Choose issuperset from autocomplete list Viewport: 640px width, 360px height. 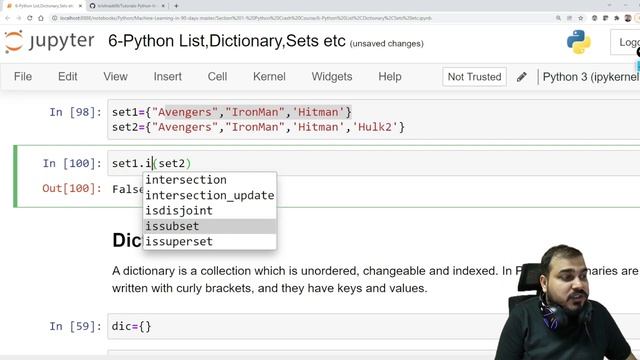click(x=210, y=242)
